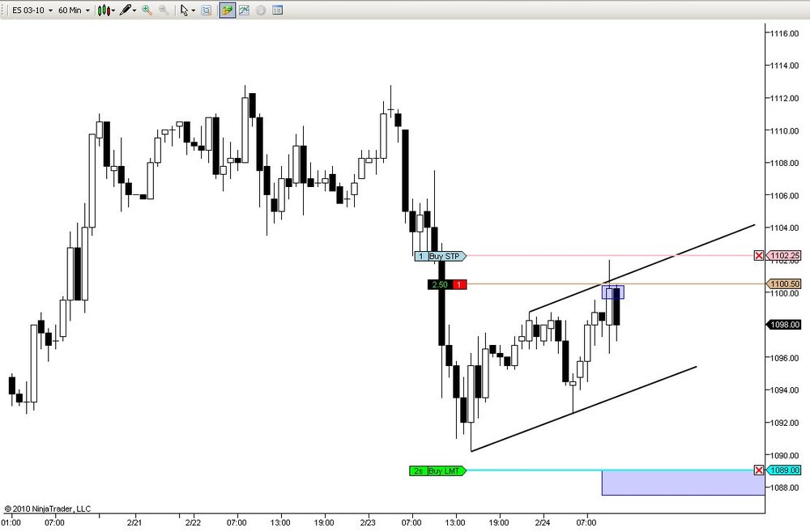This screenshot has width=810, height=532.
Task: Open the 60 Min interval dropdown
Action: click(74, 10)
